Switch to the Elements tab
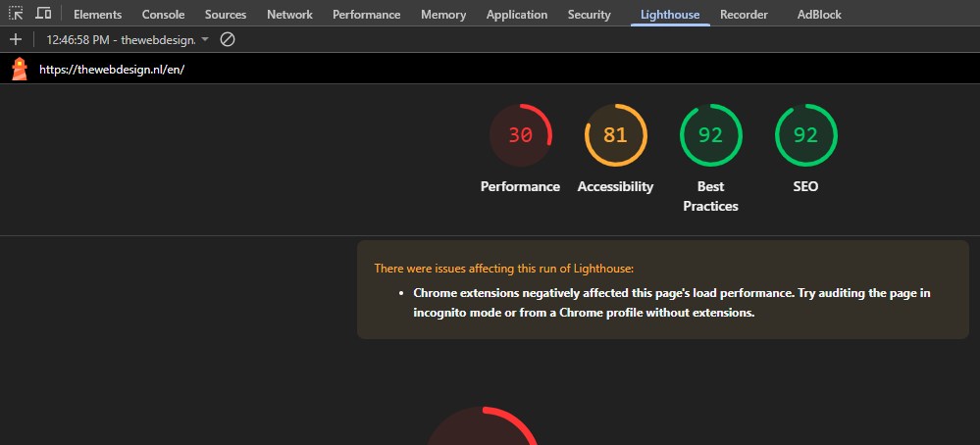Image resolution: width=980 pixels, height=445 pixels. tap(97, 15)
